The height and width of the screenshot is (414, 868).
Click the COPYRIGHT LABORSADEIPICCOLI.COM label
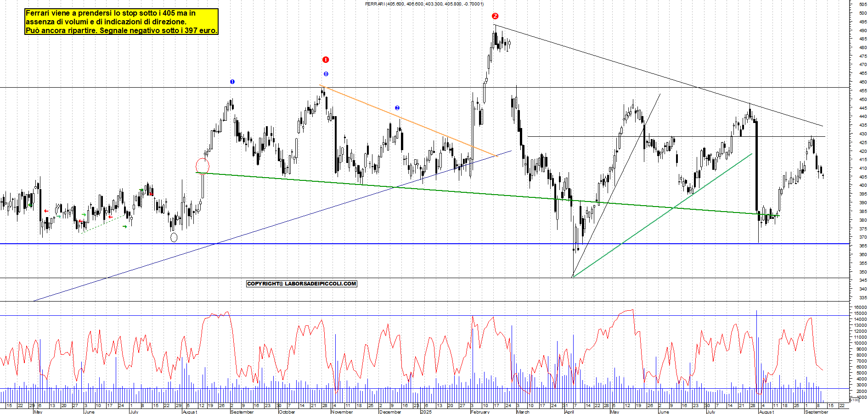[301, 284]
